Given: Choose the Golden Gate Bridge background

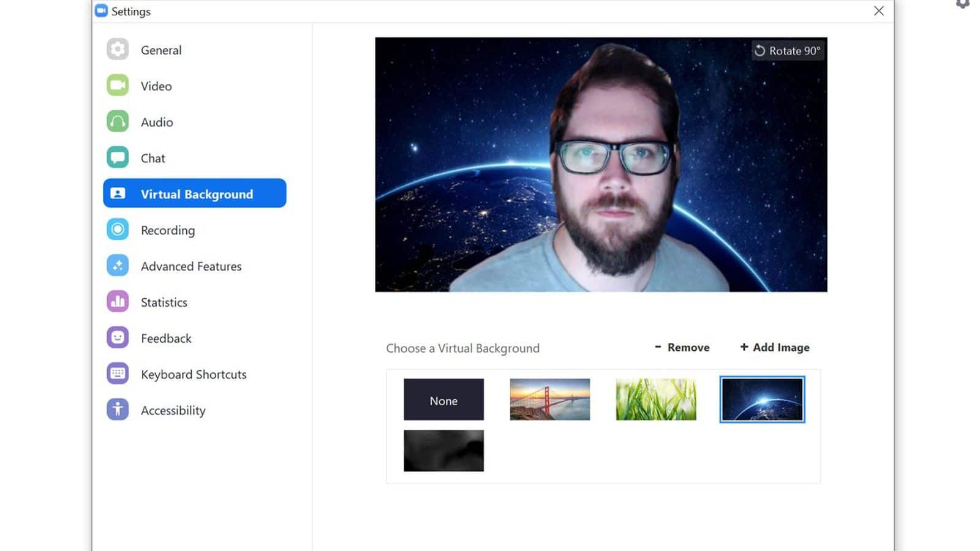Looking at the screenshot, I should (549, 400).
